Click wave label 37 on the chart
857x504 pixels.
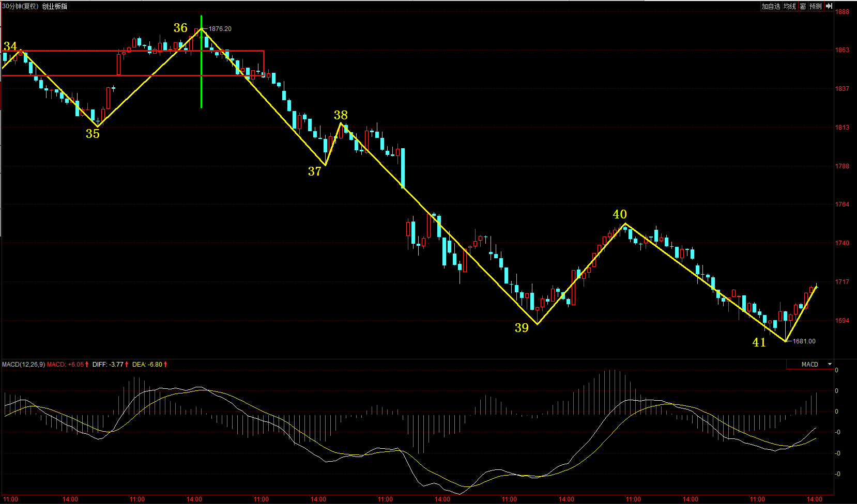[315, 171]
